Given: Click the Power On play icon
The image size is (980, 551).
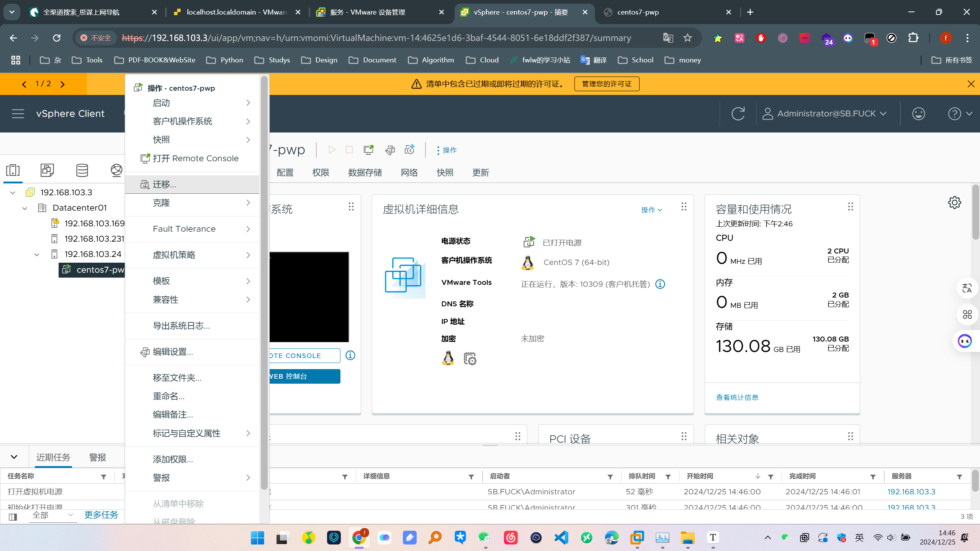Looking at the screenshot, I should 332,150.
